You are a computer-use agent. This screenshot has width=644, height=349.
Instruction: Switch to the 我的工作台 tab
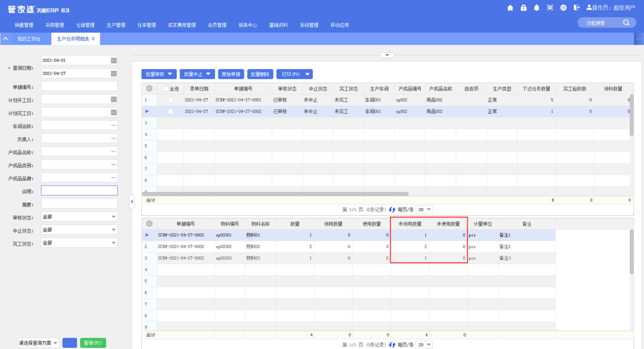[29, 39]
